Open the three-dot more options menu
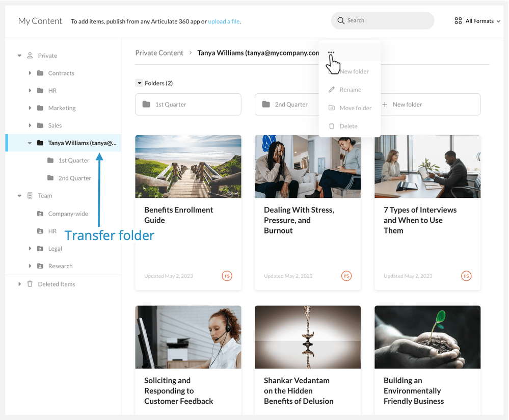The width and height of the screenshot is (509, 420). coord(331,52)
